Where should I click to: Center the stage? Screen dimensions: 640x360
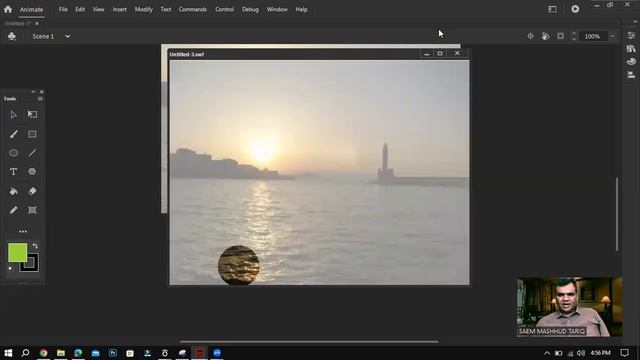pos(530,36)
